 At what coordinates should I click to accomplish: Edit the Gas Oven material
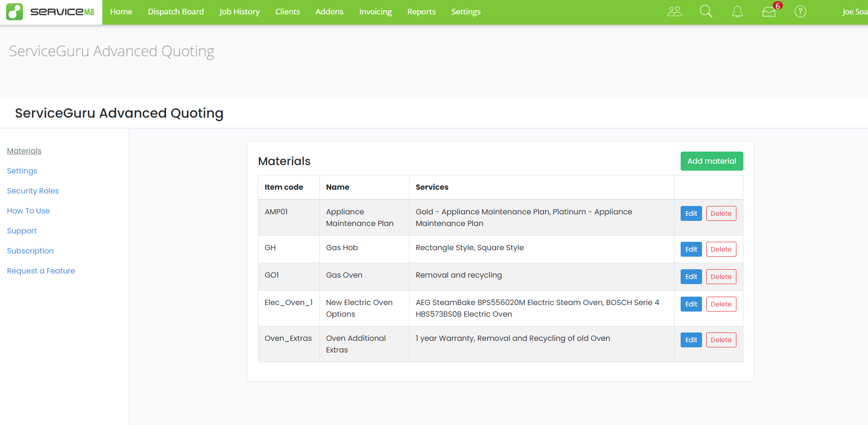pyautogui.click(x=691, y=277)
